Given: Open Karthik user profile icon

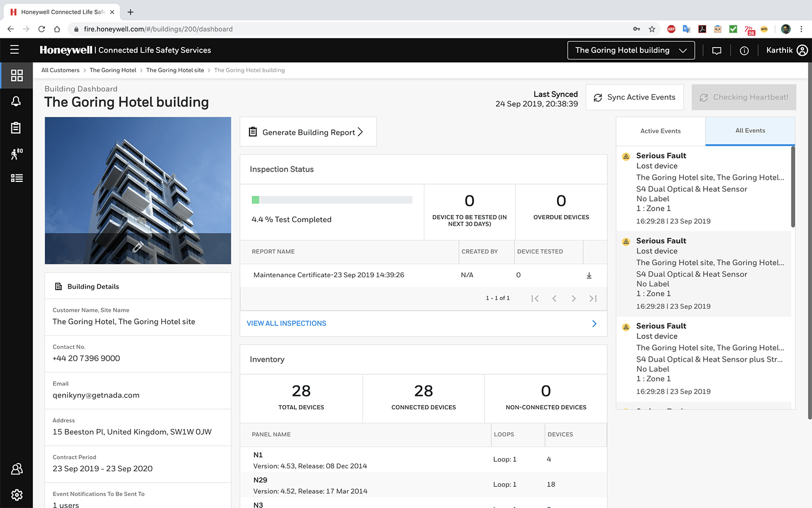Looking at the screenshot, I should 802,50.
